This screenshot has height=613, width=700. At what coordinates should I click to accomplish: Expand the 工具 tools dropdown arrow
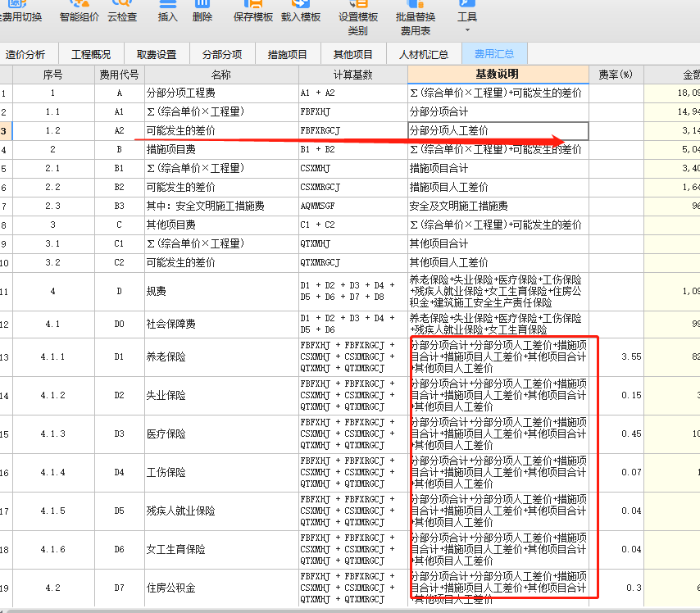point(467,30)
